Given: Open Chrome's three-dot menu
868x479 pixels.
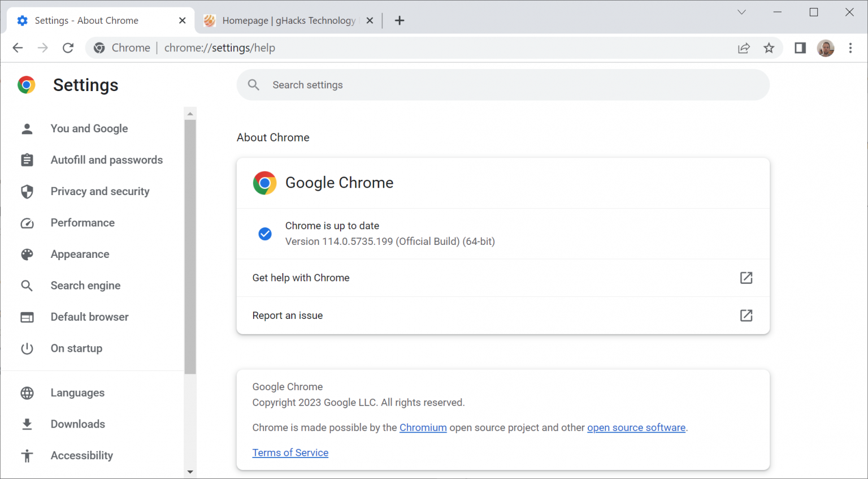Looking at the screenshot, I should click(850, 48).
